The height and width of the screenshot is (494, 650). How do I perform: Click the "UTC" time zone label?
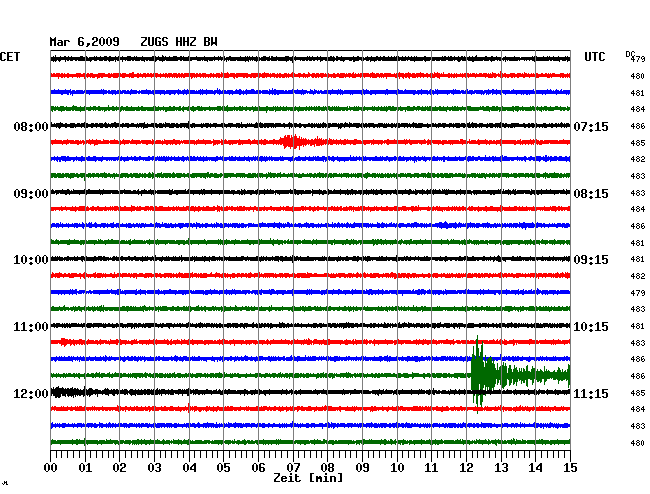tap(594, 57)
